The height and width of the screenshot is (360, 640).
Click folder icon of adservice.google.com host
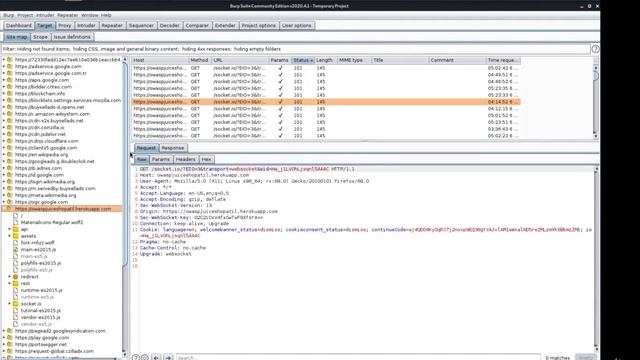point(10,67)
